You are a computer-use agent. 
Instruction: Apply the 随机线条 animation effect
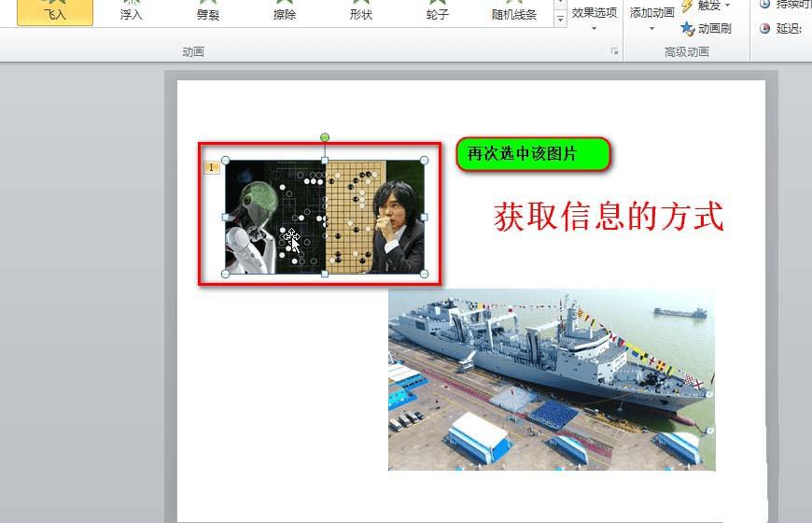point(514,12)
